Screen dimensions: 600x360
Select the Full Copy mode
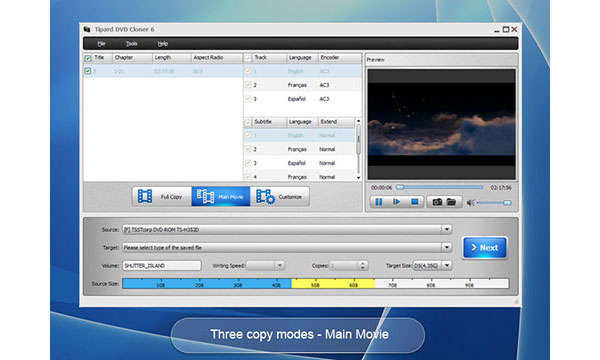[162, 197]
